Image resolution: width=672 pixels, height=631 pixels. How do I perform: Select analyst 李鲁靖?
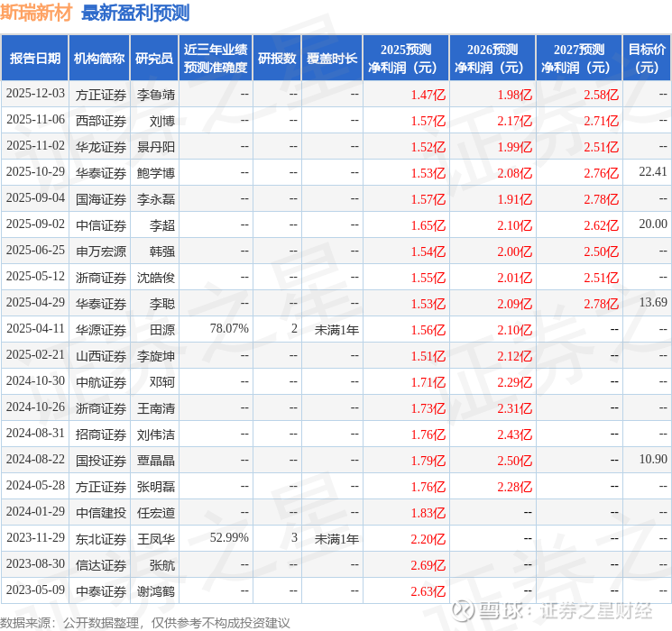click(x=156, y=95)
